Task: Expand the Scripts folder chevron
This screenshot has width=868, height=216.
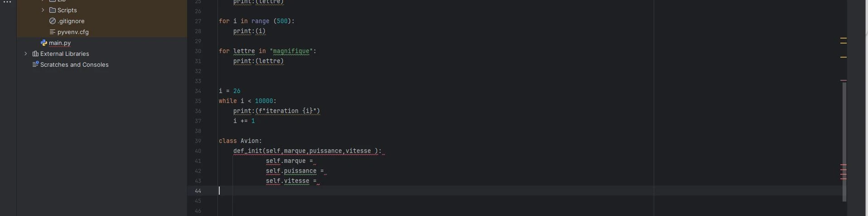Action: click(43, 10)
